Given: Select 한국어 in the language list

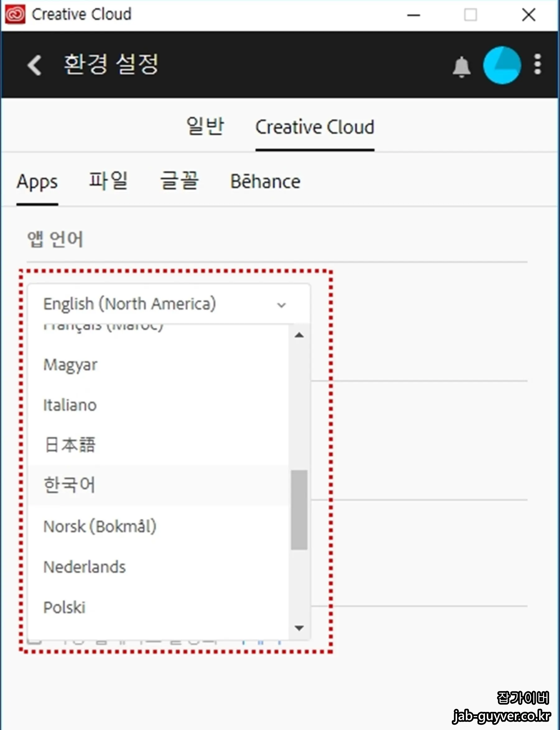Looking at the screenshot, I should (x=158, y=485).
